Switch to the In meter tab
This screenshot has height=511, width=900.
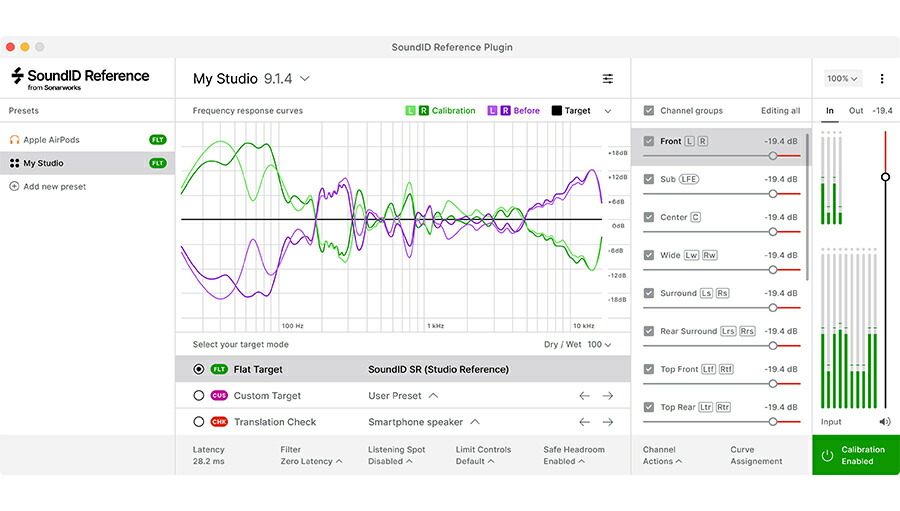[829, 110]
